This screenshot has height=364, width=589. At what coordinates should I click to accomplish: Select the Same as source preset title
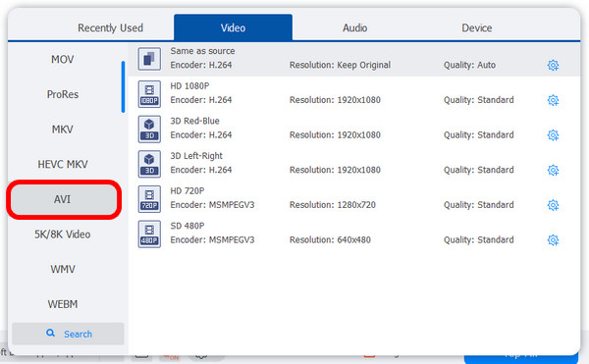tap(202, 51)
